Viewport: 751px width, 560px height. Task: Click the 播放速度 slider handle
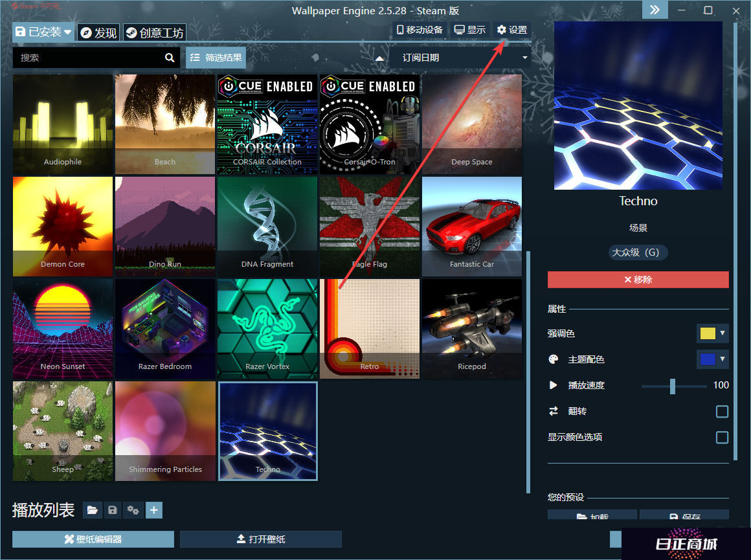click(x=673, y=386)
